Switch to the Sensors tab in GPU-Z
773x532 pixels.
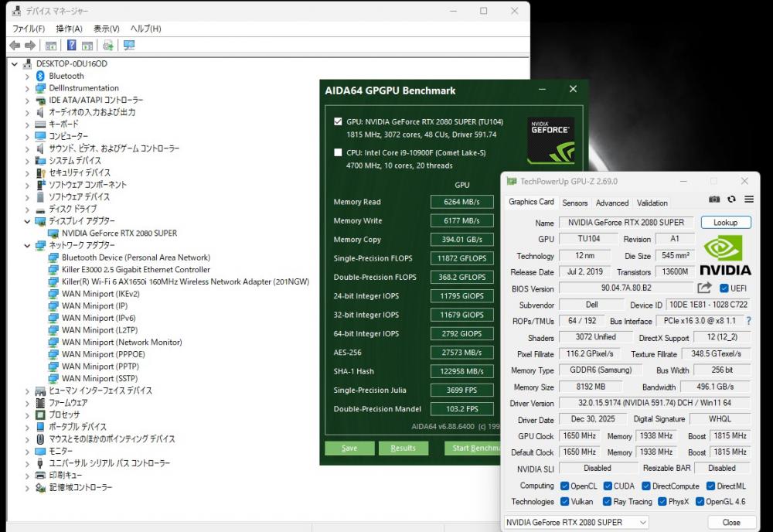[x=575, y=203]
